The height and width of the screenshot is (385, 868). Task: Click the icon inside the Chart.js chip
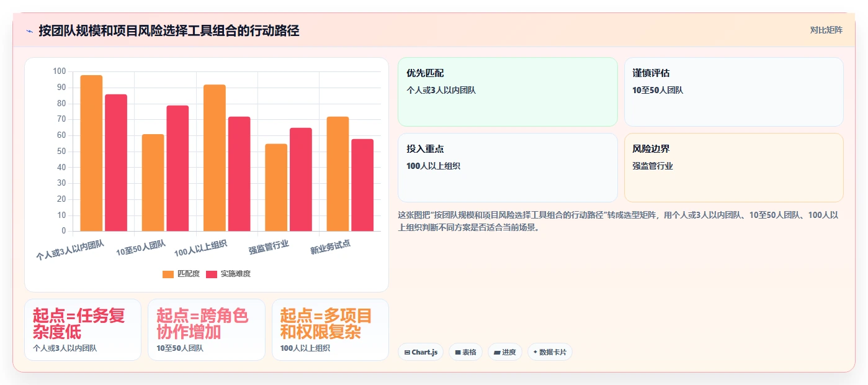407,352
